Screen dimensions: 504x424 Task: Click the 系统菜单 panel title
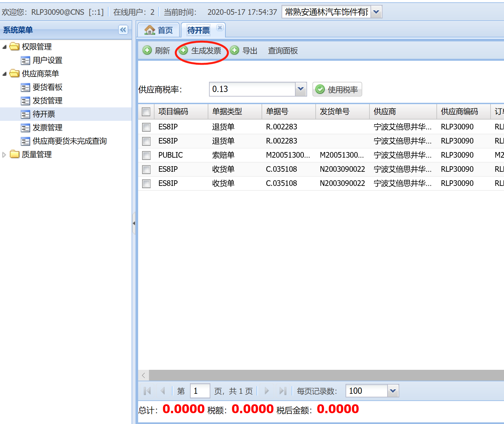(18, 30)
